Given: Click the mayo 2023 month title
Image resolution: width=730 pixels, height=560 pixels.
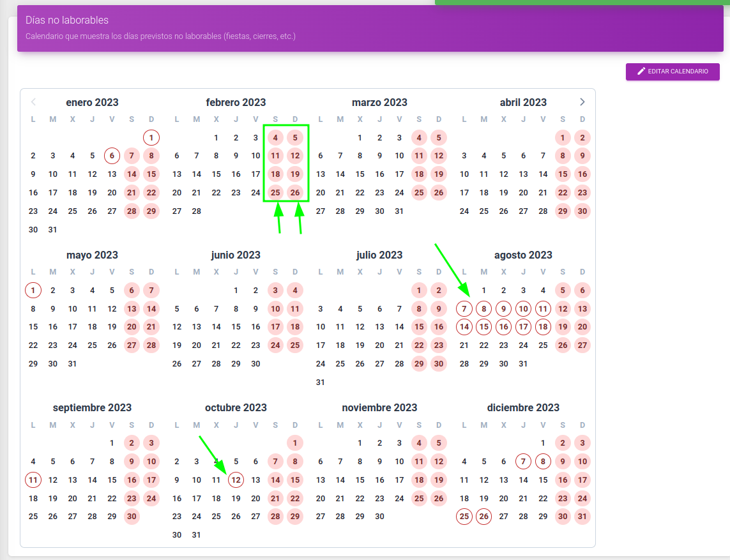Looking at the screenshot, I should (x=92, y=255).
